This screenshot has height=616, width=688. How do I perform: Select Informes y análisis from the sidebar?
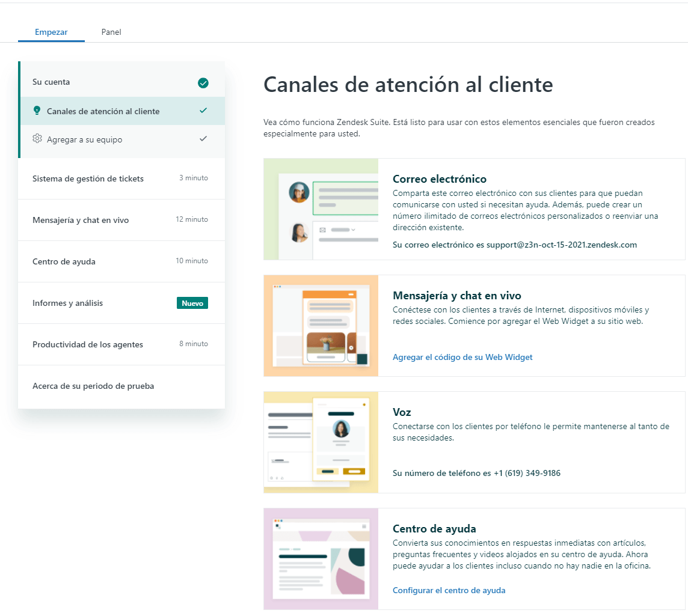tap(69, 303)
